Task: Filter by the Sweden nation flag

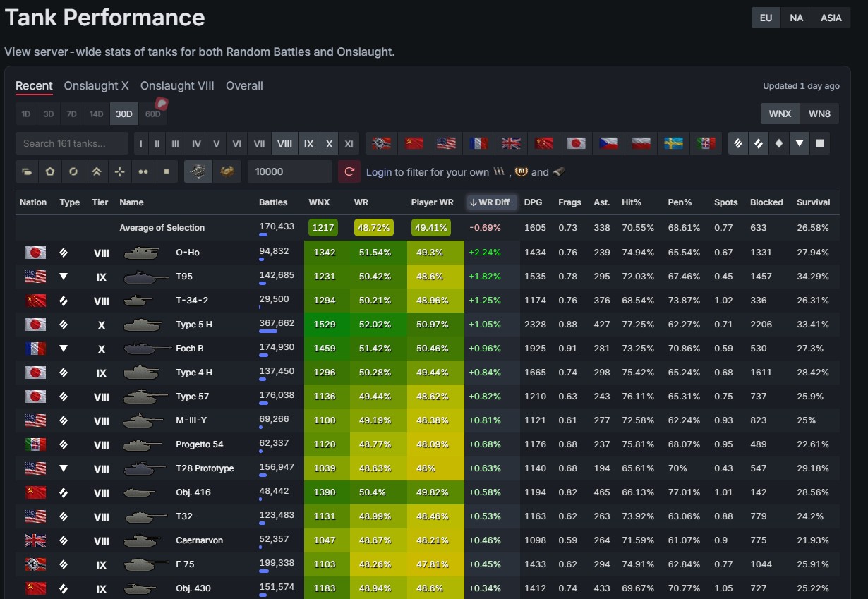Action: pyautogui.click(x=674, y=143)
